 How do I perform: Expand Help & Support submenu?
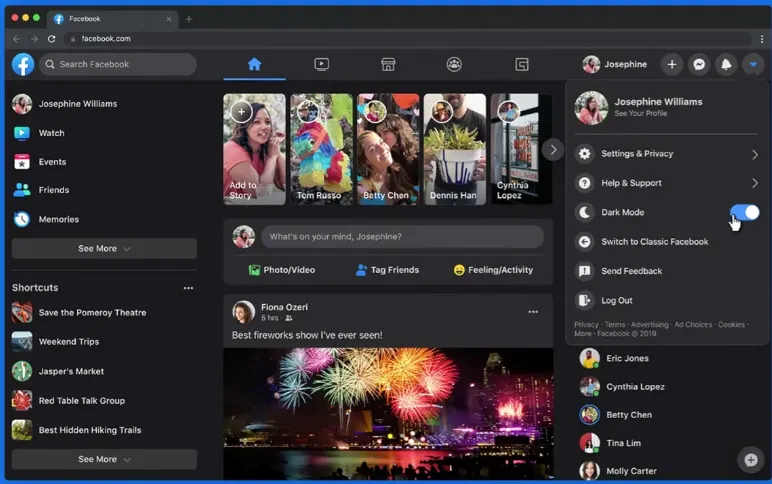(x=667, y=183)
